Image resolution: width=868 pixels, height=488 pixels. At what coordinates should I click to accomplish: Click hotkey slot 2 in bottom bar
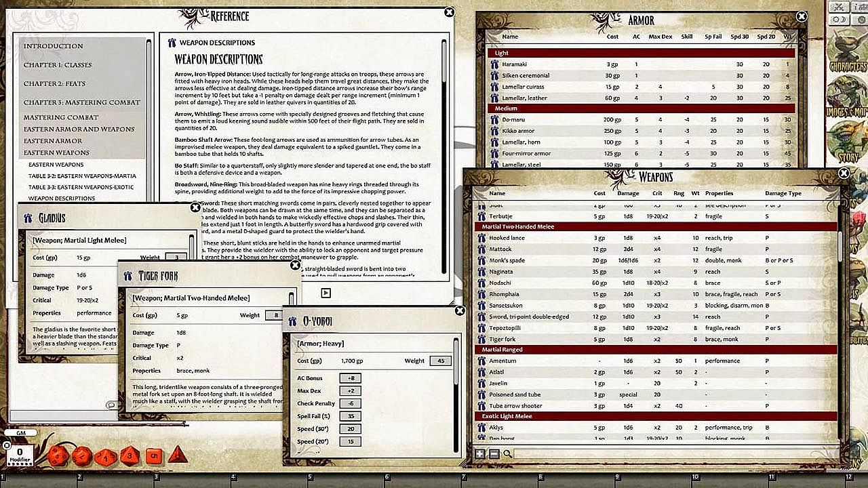click(x=117, y=479)
